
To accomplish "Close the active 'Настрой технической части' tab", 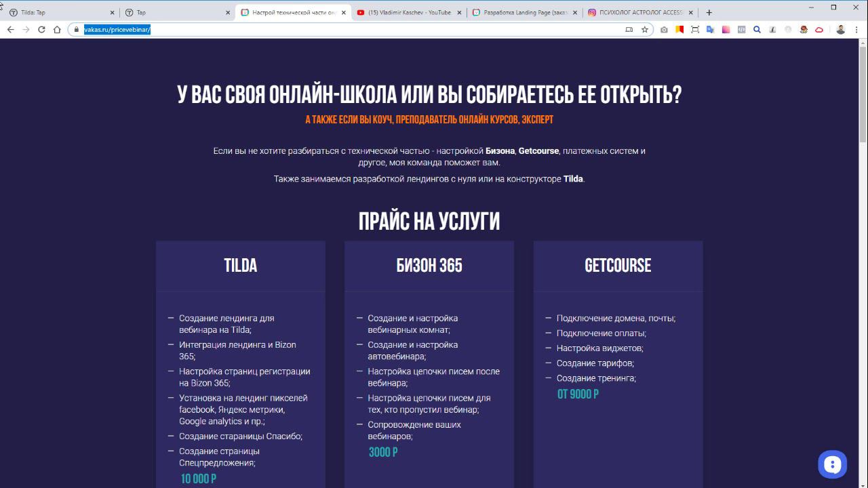I will (x=344, y=12).
